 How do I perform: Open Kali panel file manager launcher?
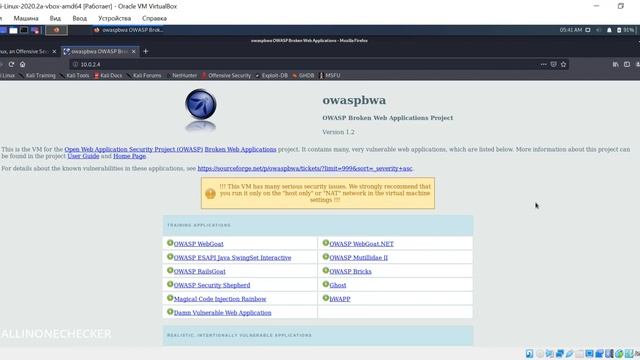point(13,30)
